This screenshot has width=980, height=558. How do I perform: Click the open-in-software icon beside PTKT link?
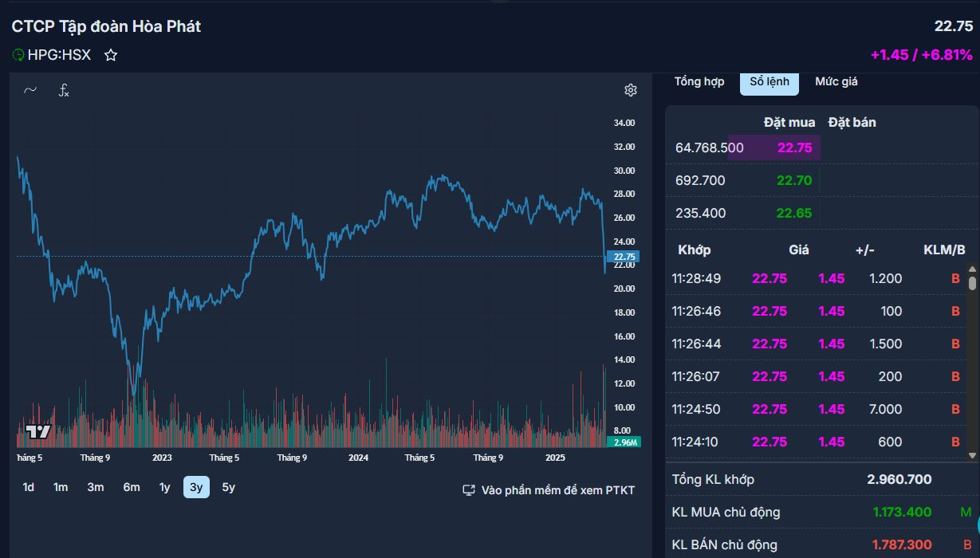coord(469,489)
